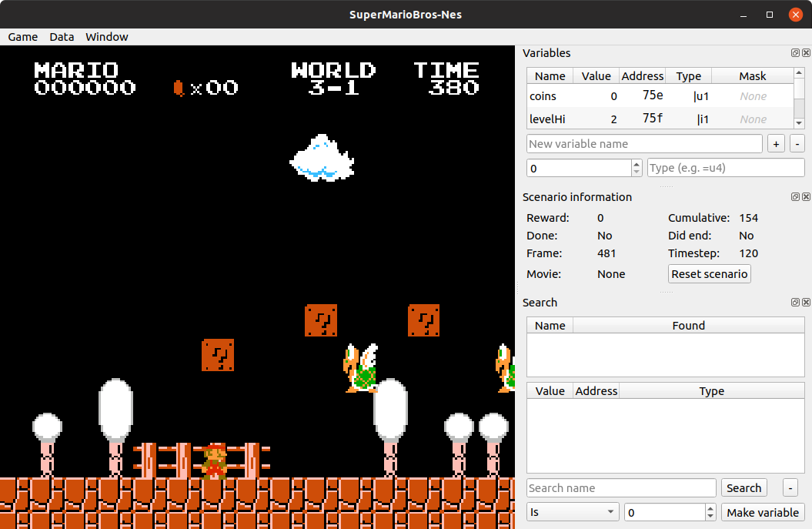This screenshot has width=812, height=529.
Task: Click the Timestep value 120
Action: pyautogui.click(x=748, y=253)
